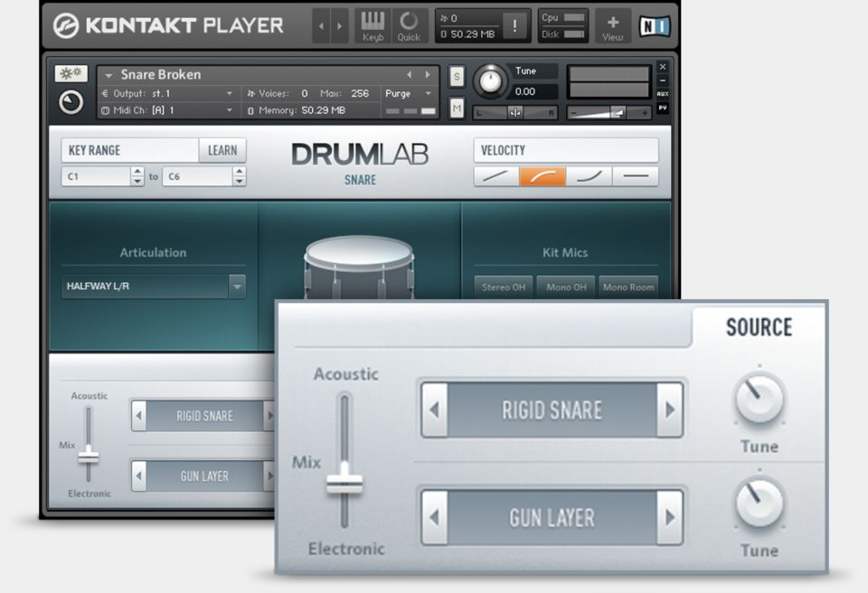The width and height of the screenshot is (868, 593).
Task: Select the linear velocity curve icon
Action: pos(496,176)
